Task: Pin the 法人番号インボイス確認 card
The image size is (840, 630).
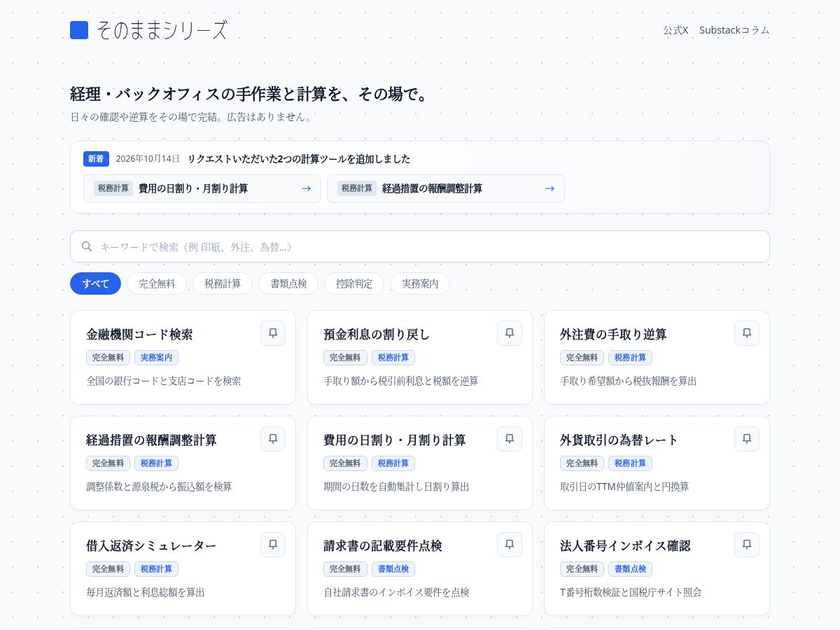Action: point(747,545)
